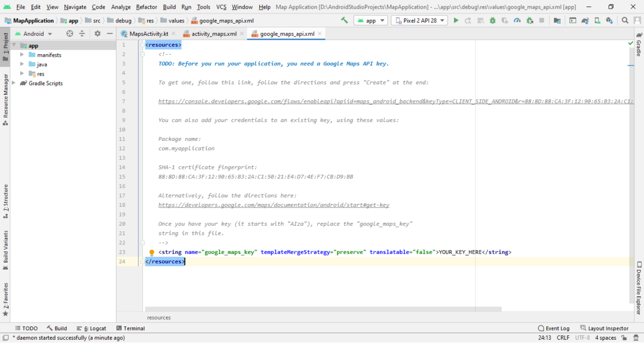Show the Logcat tool window
The width and height of the screenshot is (644, 343).
[91, 328]
